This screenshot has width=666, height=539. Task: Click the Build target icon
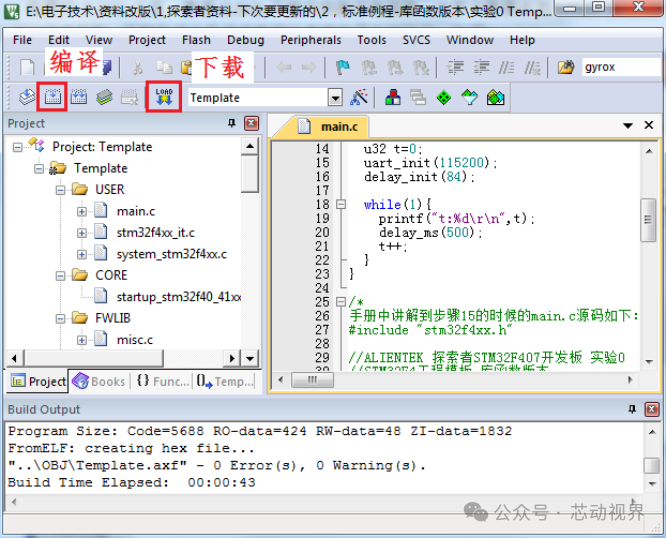pyautogui.click(x=53, y=97)
